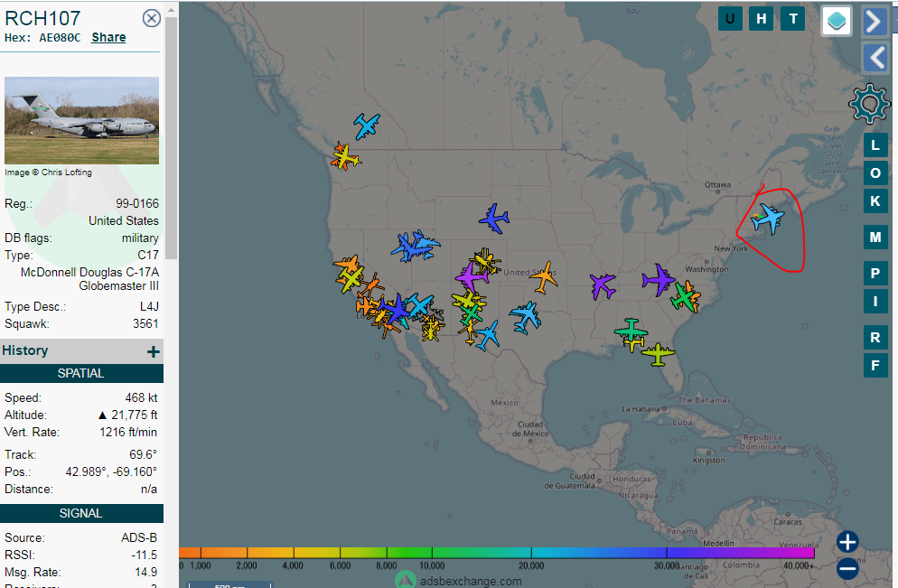The height and width of the screenshot is (588, 898).
Task: Open the C-17 aircraft photo thumbnail
Action: point(82,121)
